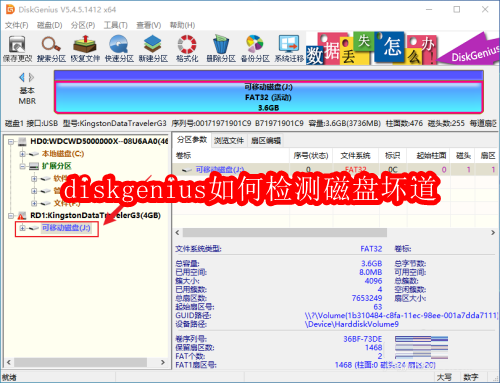Image resolution: width=500 pixels, height=383 pixels.
Task: Select Extended Partition (扩展分区) in tree
Action: point(57,166)
